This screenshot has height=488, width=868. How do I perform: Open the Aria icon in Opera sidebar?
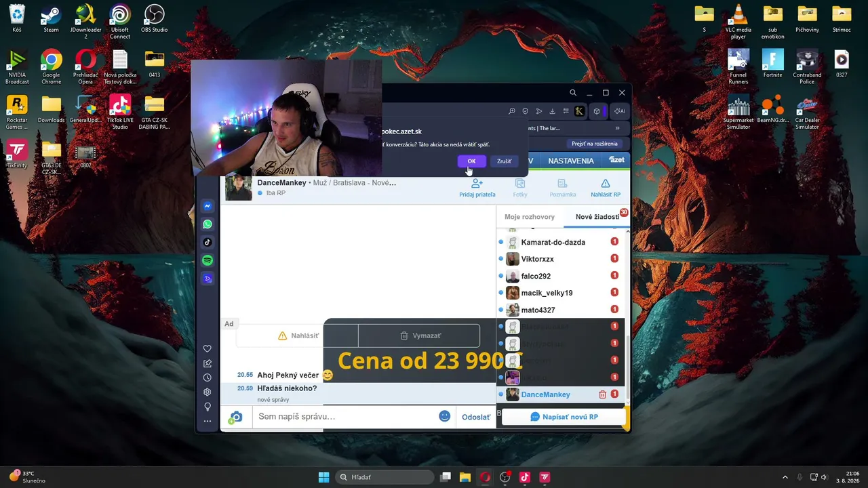(x=208, y=279)
